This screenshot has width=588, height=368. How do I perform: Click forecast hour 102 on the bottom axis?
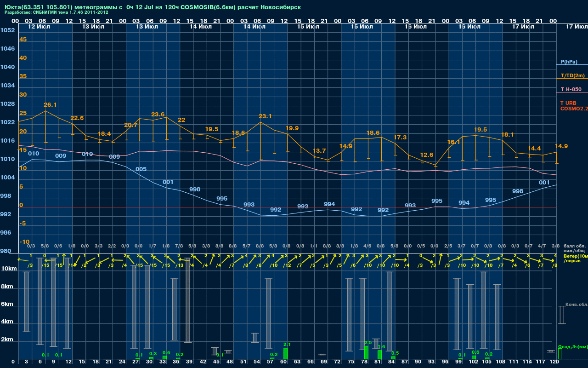pos(474,362)
